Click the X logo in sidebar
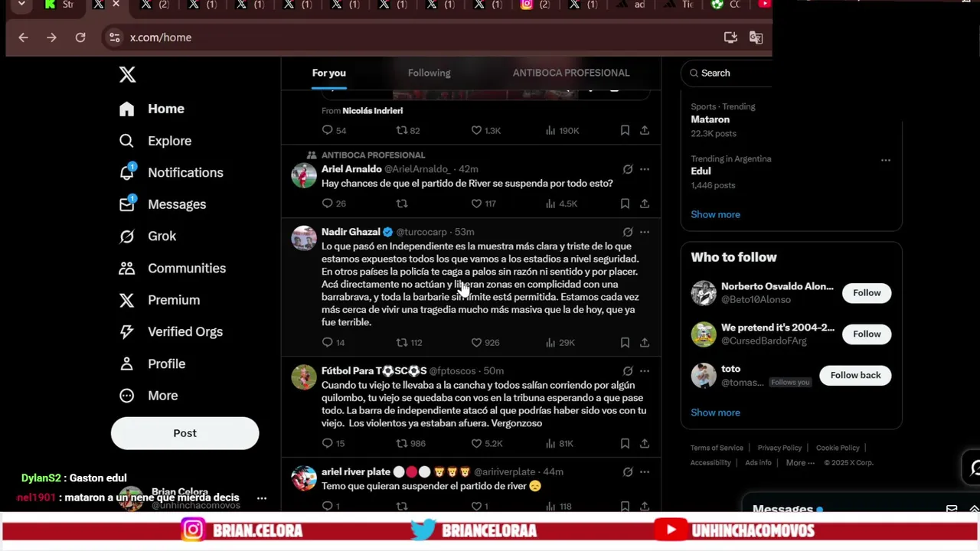 127,74
